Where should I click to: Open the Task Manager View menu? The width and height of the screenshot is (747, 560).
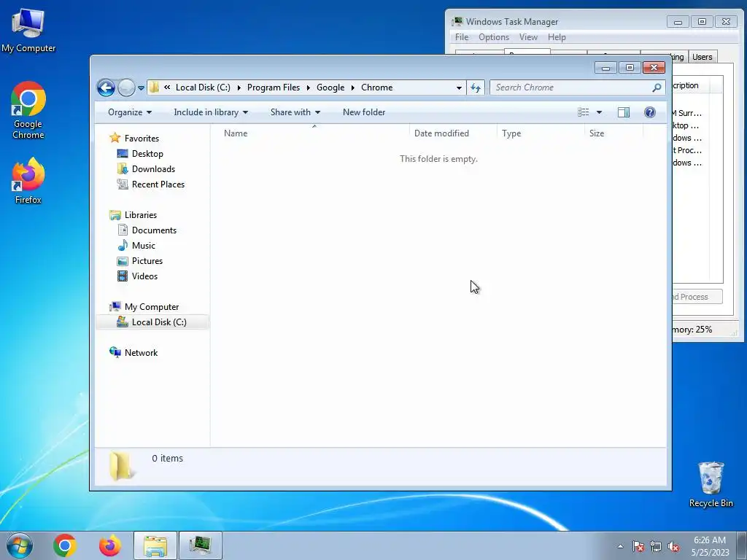(528, 37)
